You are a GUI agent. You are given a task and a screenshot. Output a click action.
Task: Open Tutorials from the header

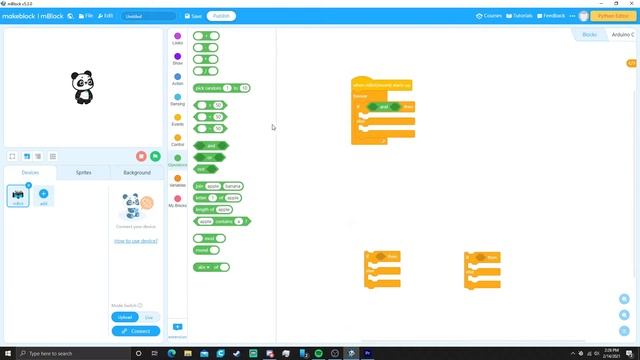click(519, 16)
